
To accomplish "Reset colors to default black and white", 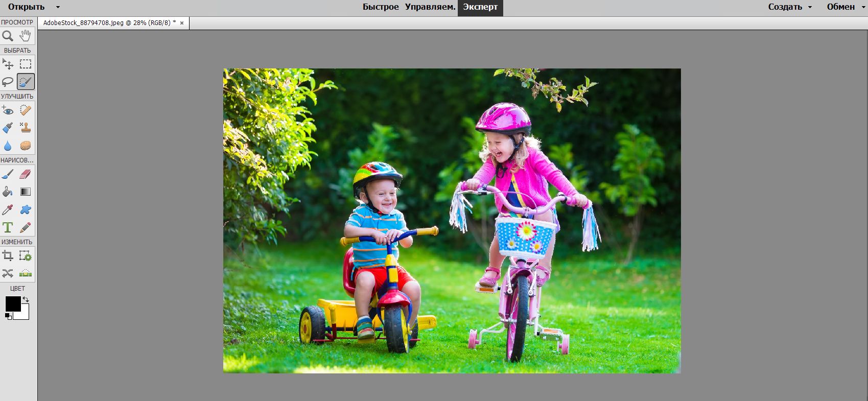I will [8, 317].
